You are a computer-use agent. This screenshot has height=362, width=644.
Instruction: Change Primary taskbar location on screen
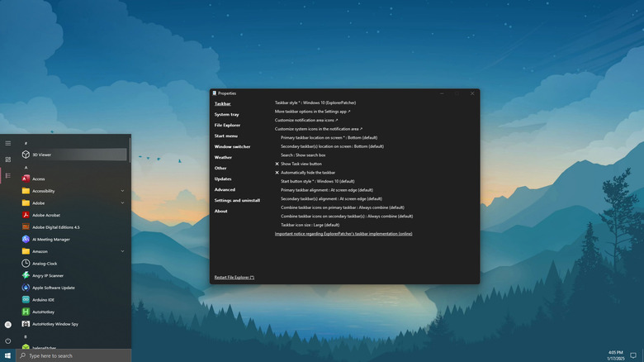click(329, 137)
